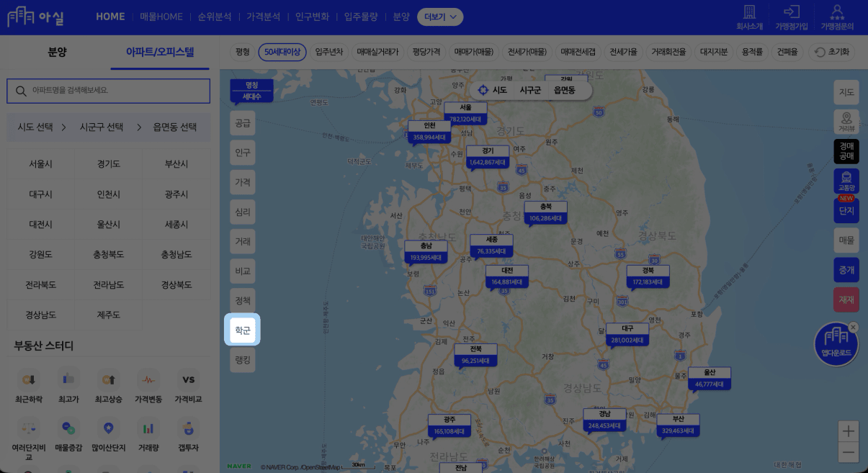This screenshot has width=868, height=473.
Task: Zoom in with the map plus button
Action: pos(849,431)
